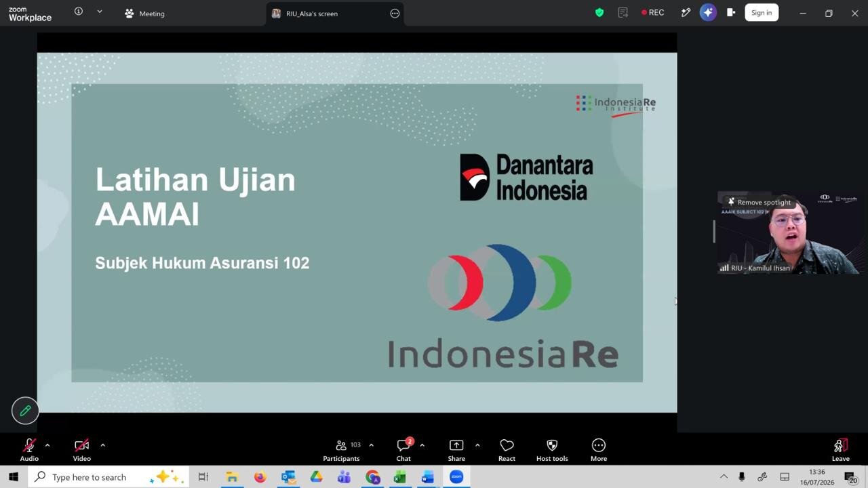Screen dimensions: 868x488
Task: Expand the arrow beside Participants
Action: click(x=371, y=445)
